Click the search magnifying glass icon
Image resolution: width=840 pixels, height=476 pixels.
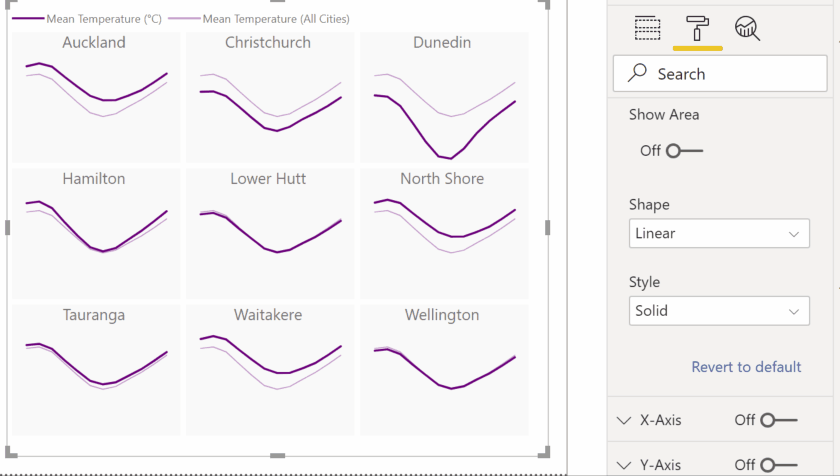pyautogui.click(x=637, y=73)
